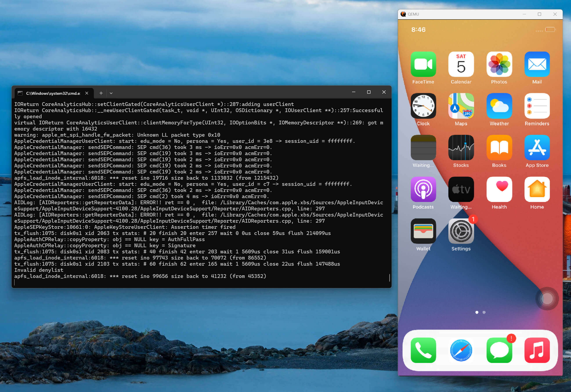Open the Music app in the dock
Image resolution: width=571 pixels, height=392 pixels.
click(537, 350)
